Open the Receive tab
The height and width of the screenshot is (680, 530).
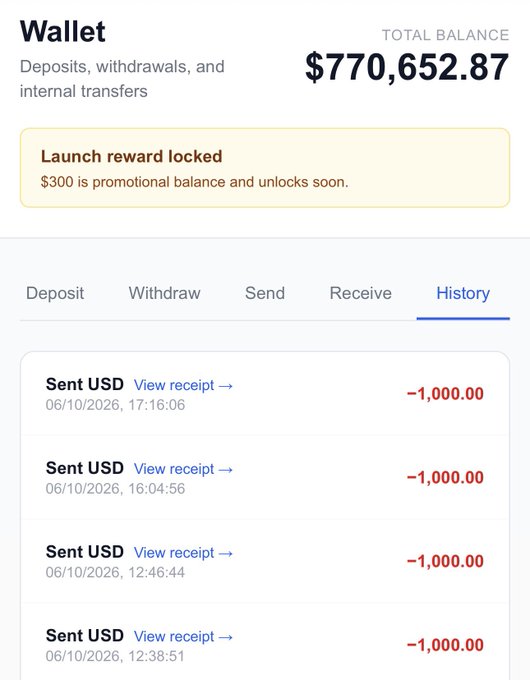(360, 294)
